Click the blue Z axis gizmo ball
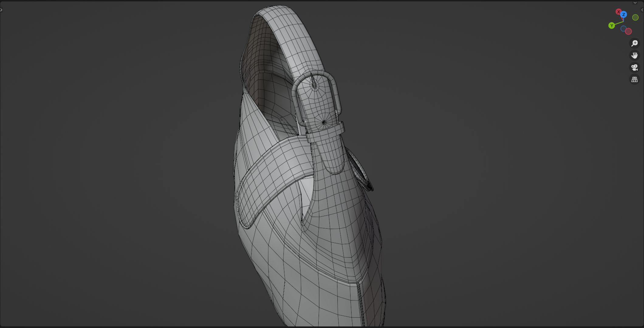Viewport: 644px width, 328px height. [x=624, y=15]
